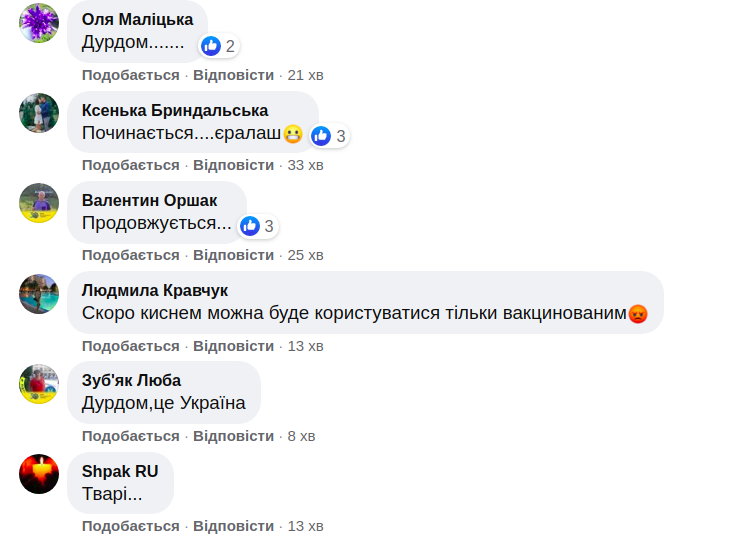The width and height of the screenshot is (732, 538).
Task: Open Shpak RU's candle avatar
Action: [39, 473]
